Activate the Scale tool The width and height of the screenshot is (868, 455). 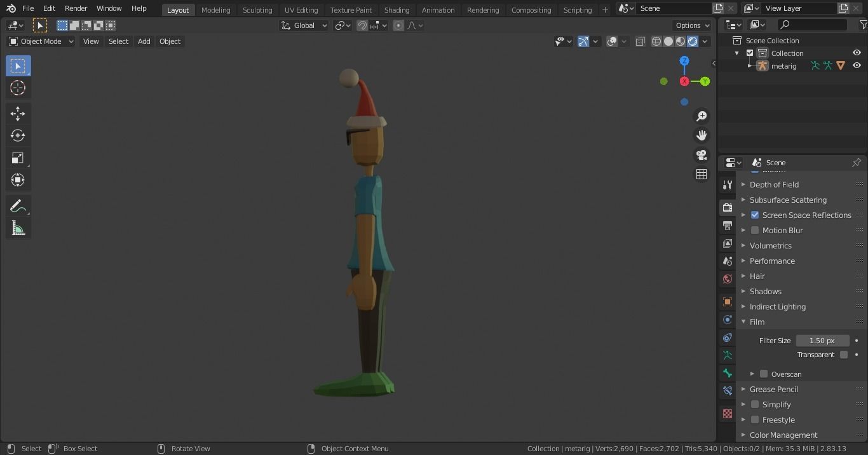[x=18, y=158]
